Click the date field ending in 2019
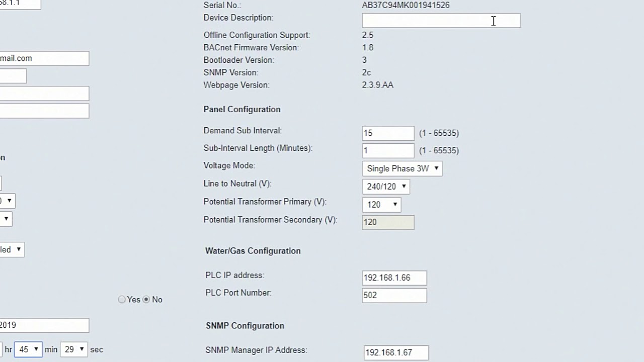Image resolution: width=644 pixels, height=362 pixels. click(x=44, y=325)
